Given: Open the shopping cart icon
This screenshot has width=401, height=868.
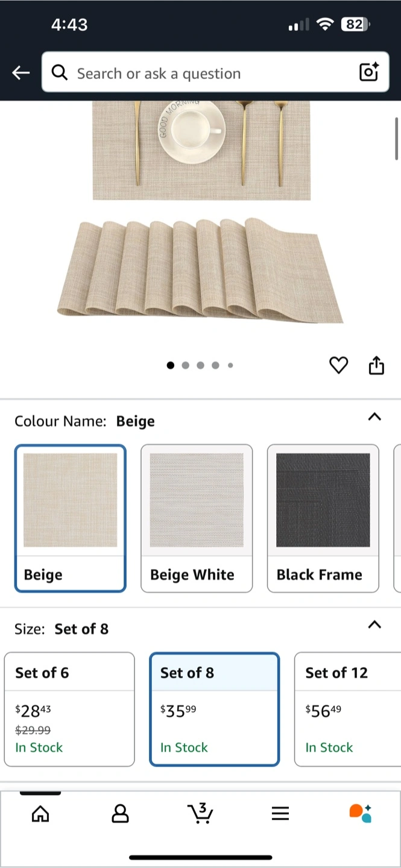Looking at the screenshot, I should 200,813.
